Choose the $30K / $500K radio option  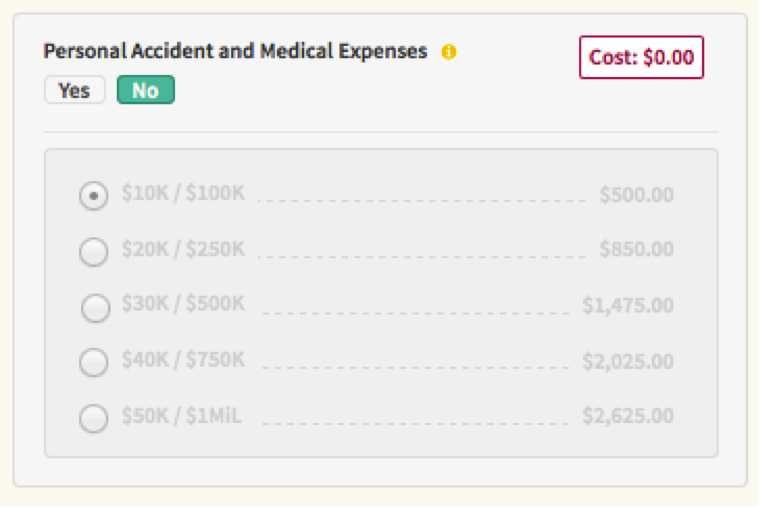(95, 308)
